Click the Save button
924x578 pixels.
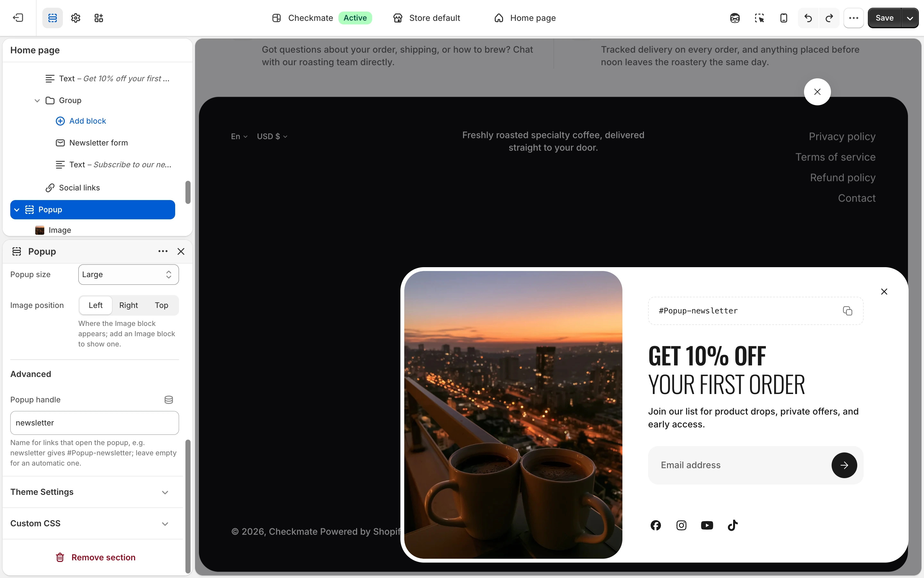click(x=884, y=18)
